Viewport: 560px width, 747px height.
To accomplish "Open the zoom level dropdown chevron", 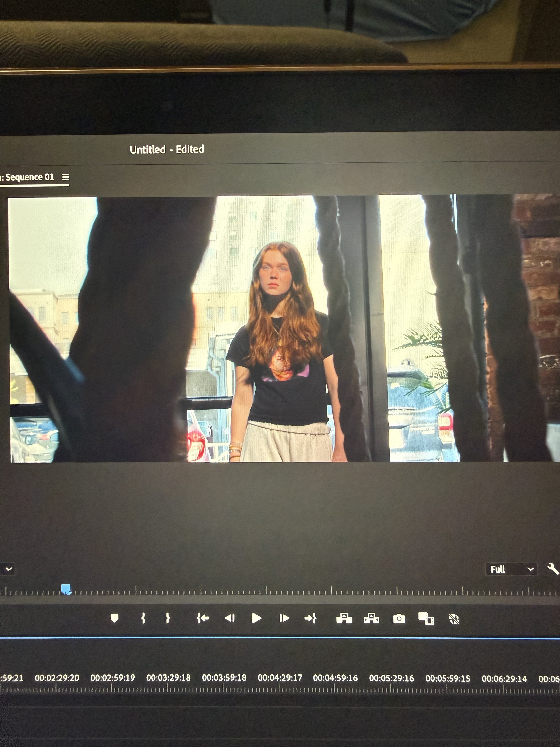I will 9,569.
